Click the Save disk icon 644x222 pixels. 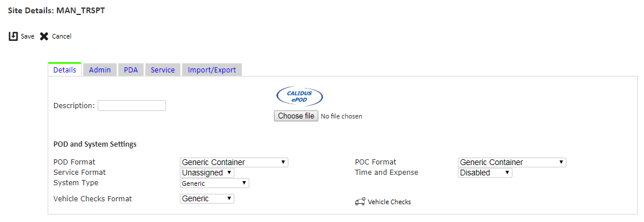[13, 36]
